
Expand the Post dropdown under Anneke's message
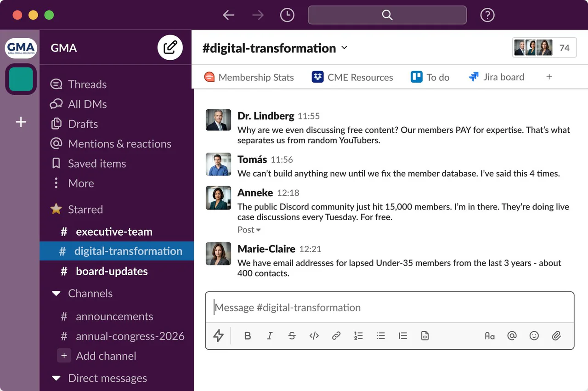pyautogui.click(x=249, y=230)
